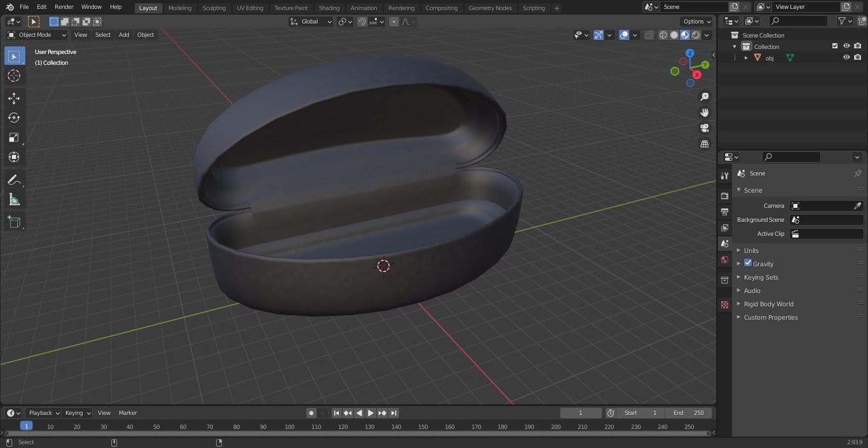868x448 pixels.
Task: Open Global transform orientation dropdown
Action: [x=311, y=22]
